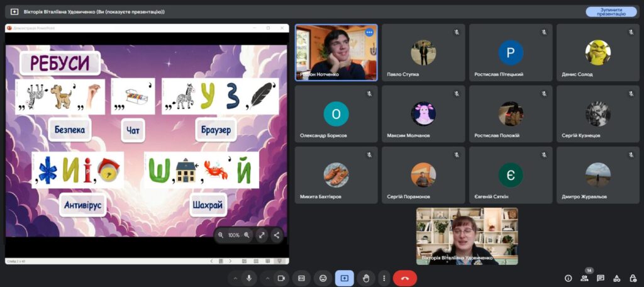Send an emoji reaction
The width and height of the screenshot is (644, 287).
point(323,278)
